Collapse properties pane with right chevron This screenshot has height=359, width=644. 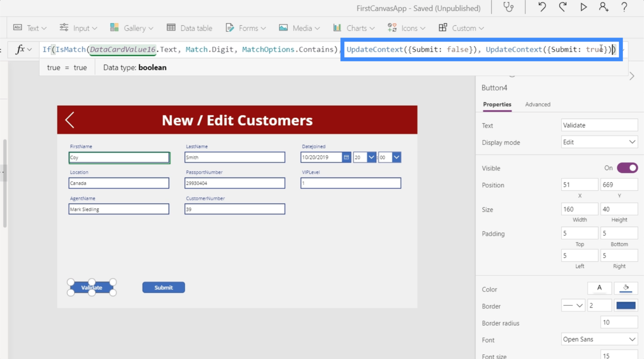point(632,76)
